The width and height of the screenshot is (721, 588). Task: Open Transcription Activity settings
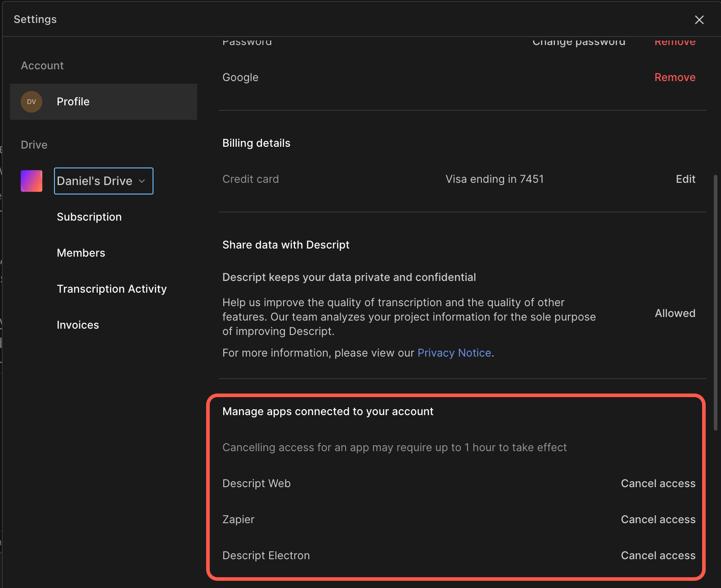[112, 289]
